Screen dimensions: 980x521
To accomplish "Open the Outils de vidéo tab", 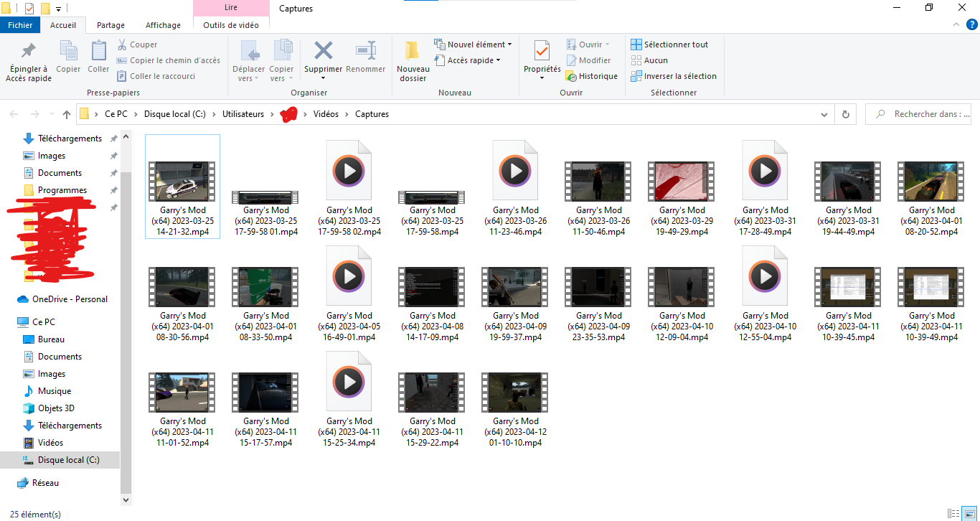I will [231, 25].
